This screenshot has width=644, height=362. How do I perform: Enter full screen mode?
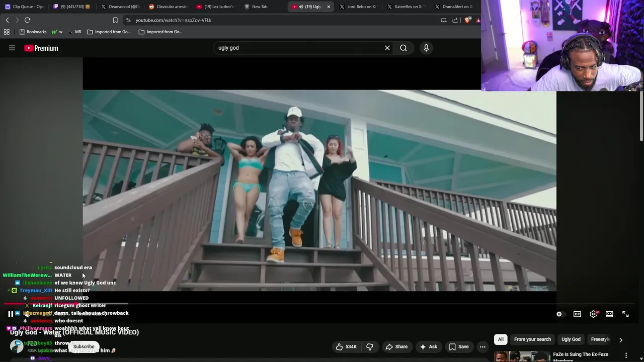[625, 314]
